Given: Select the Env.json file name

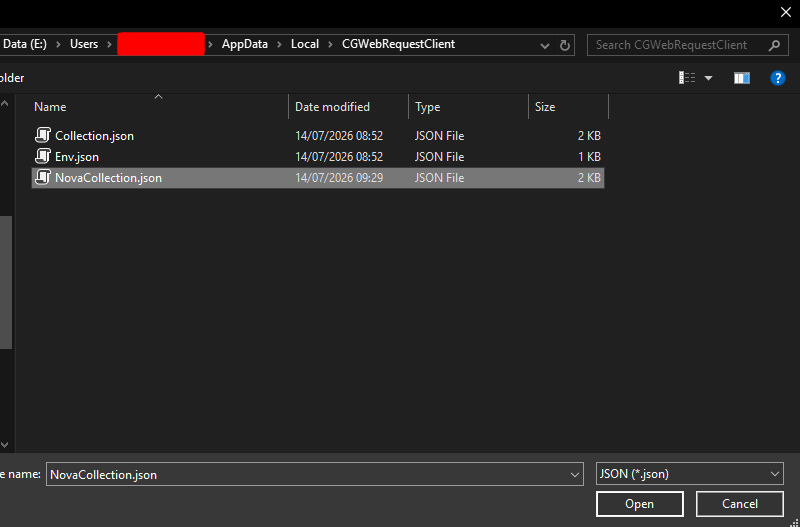Looking at the screenshot, I should click(x=77, y=157).
